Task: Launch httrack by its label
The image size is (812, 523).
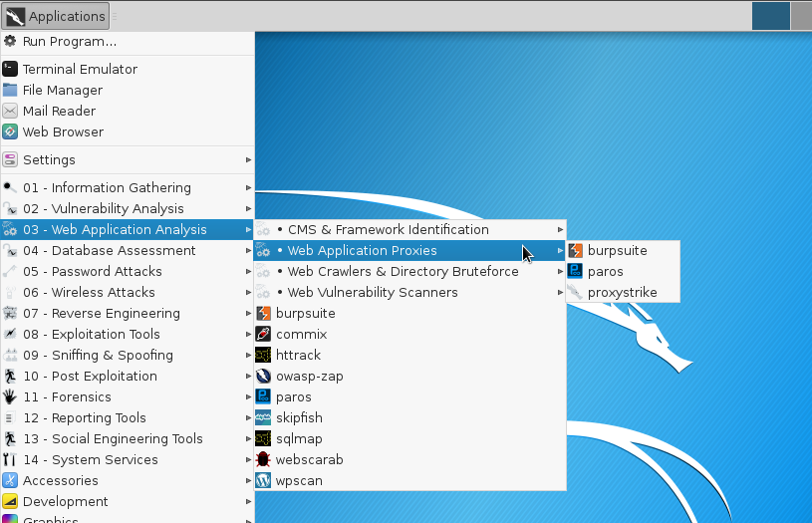Action: [x=298, y=356]
